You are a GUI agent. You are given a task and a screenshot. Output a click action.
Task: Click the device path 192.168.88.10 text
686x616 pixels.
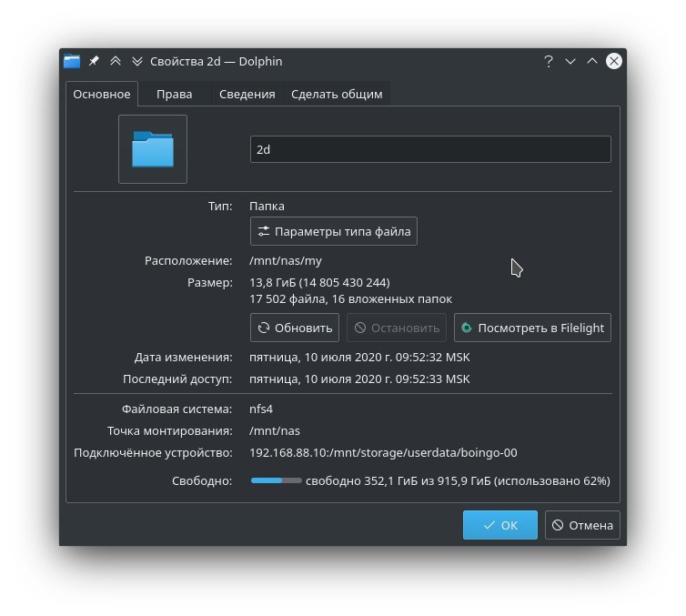(x=383, y=453)
